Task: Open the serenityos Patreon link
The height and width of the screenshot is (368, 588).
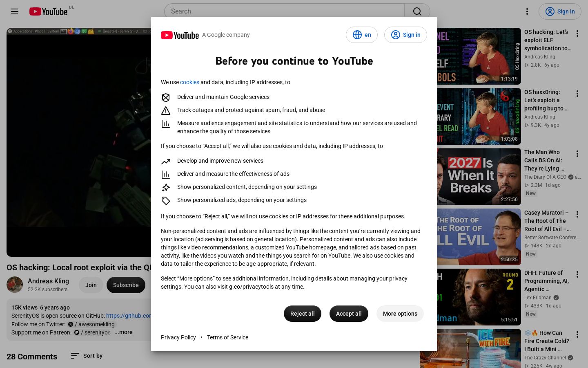Action: pyautogui.click(x=93, y=332)
